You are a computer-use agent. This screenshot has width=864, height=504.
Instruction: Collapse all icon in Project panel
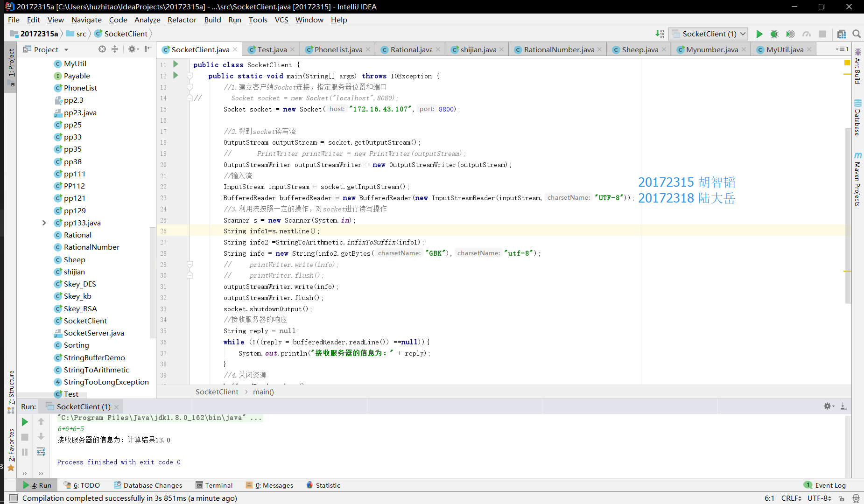pos(115,49)
